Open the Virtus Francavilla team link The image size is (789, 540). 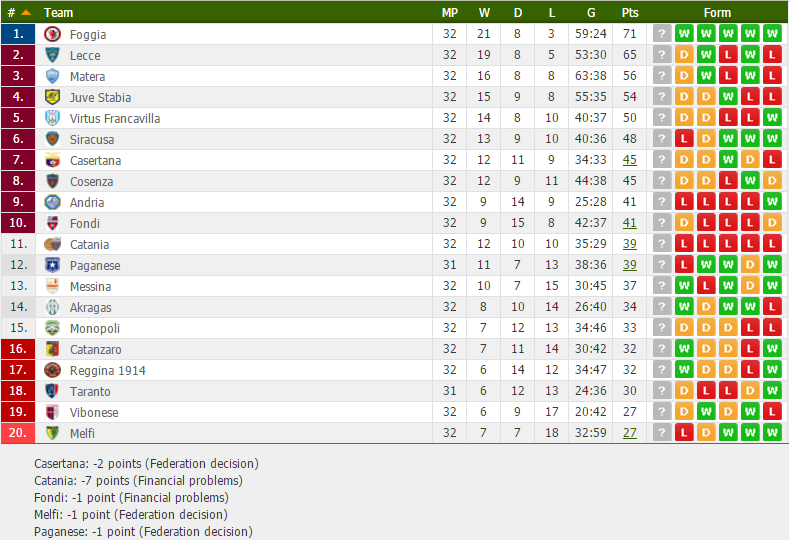[115, 118]
